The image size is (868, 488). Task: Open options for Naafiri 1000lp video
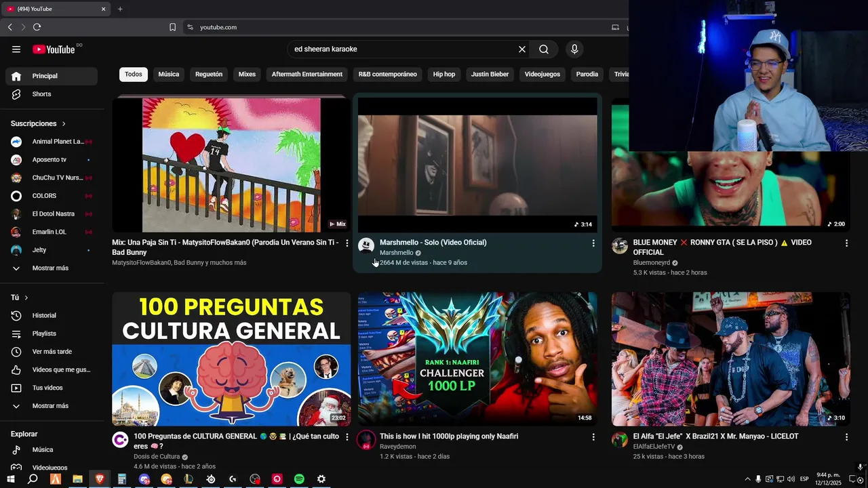point(593,437)
